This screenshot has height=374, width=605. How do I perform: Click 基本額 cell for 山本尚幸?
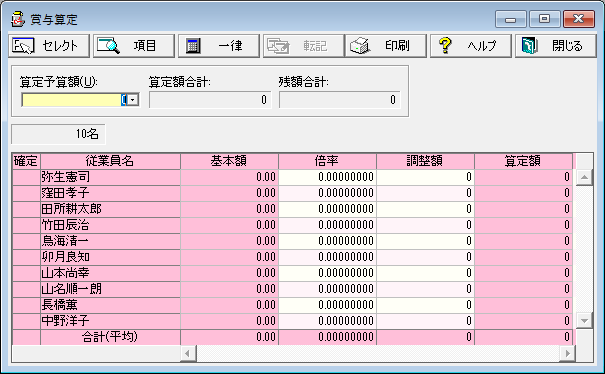click(229, 273)
